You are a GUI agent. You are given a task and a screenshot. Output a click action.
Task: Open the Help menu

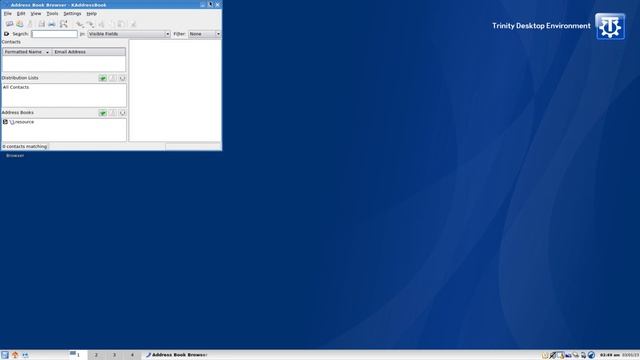[x=91, y=13]
